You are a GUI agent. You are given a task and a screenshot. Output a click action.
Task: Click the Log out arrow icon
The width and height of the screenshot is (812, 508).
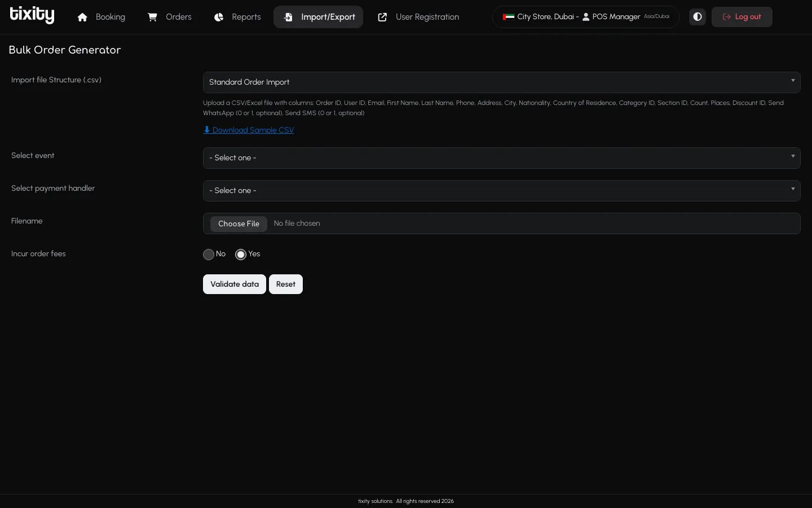(x=727, y=17)
